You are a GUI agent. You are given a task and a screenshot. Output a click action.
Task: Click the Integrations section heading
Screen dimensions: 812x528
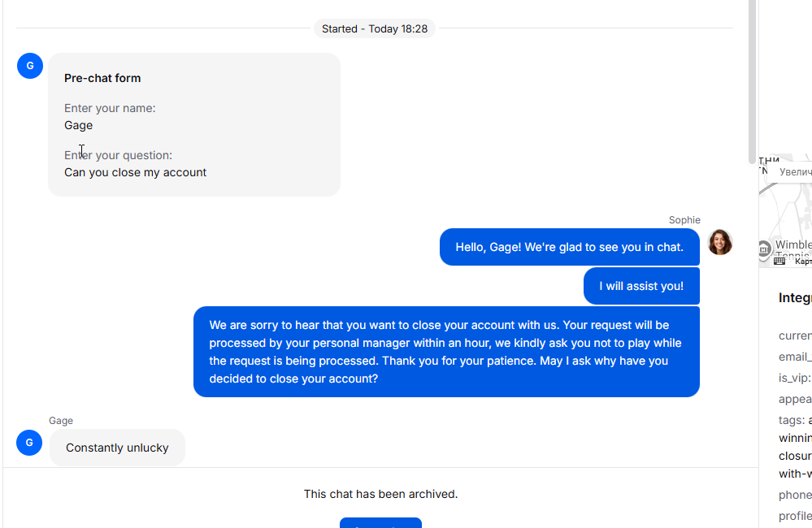[795, 297]
